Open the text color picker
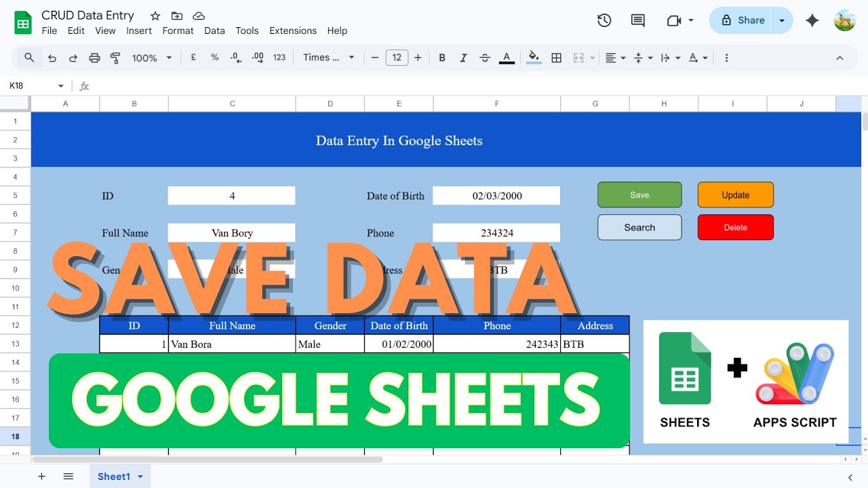 507,58
